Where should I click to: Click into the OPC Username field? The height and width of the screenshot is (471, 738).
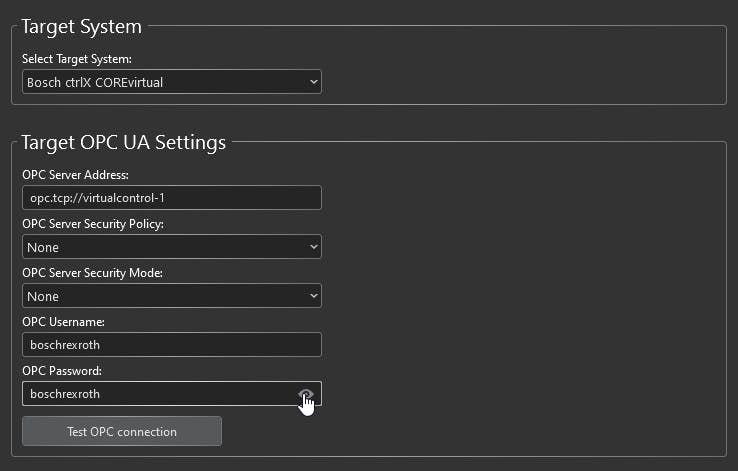pos(171,345)
